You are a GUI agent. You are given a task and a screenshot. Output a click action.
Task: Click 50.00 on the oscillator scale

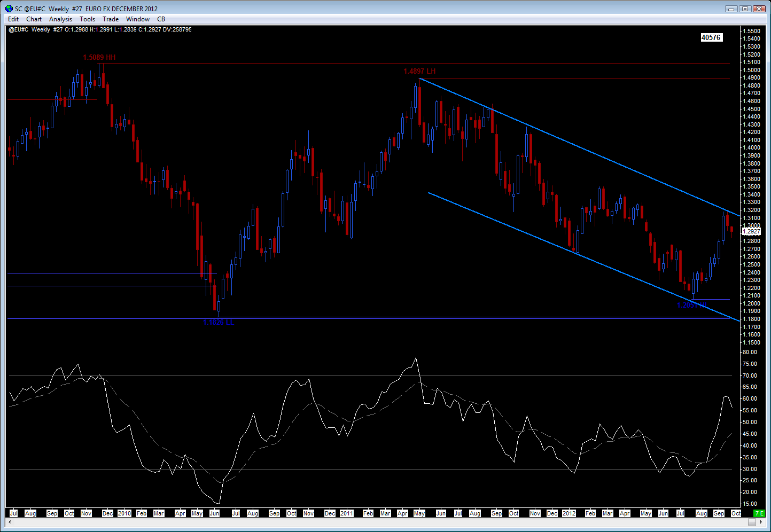[750, 422]
